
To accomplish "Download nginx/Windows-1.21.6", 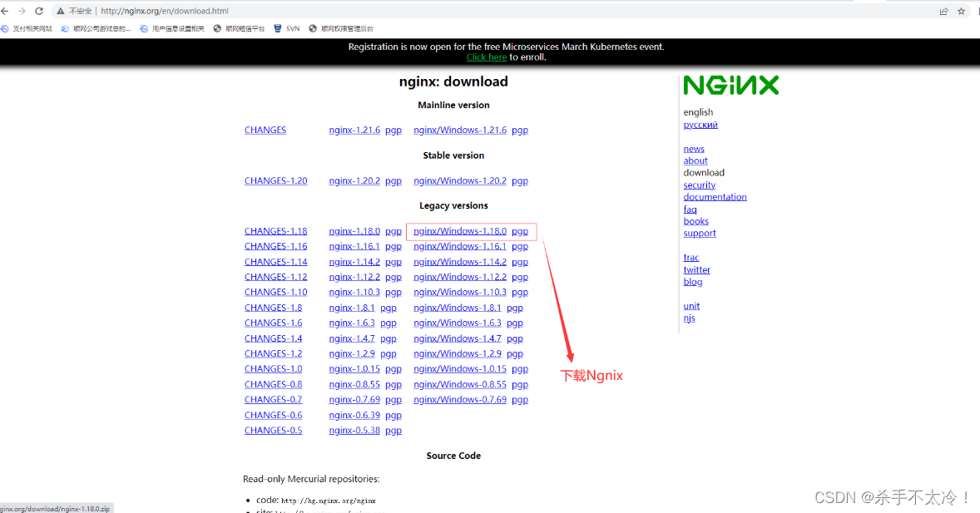I will pyautogui.click(x=460, y=130).
